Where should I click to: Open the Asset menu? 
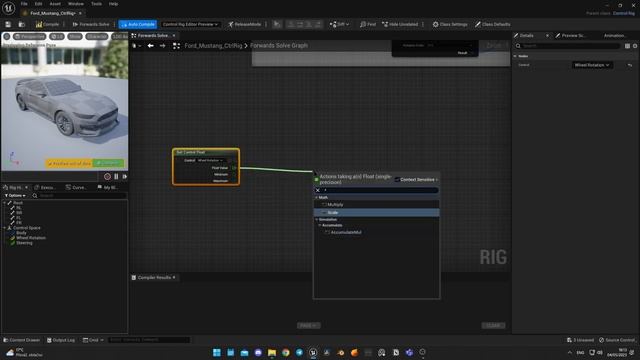(x=55, y=4)
